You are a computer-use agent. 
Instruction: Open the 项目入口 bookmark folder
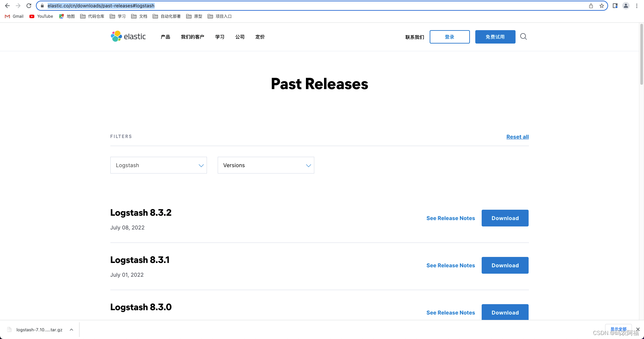[220, 16]
